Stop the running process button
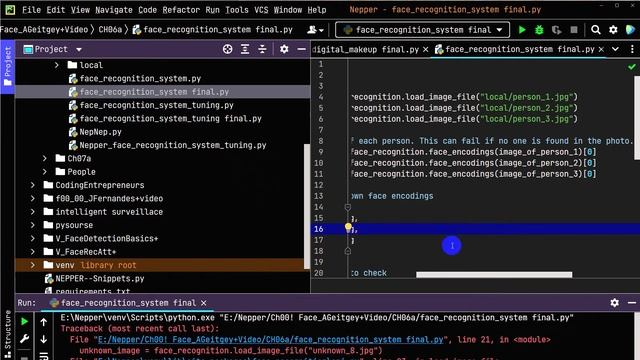 coord(574,30)
